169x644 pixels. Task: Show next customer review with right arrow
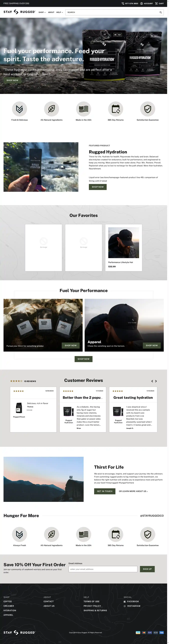tap(156, 381)
